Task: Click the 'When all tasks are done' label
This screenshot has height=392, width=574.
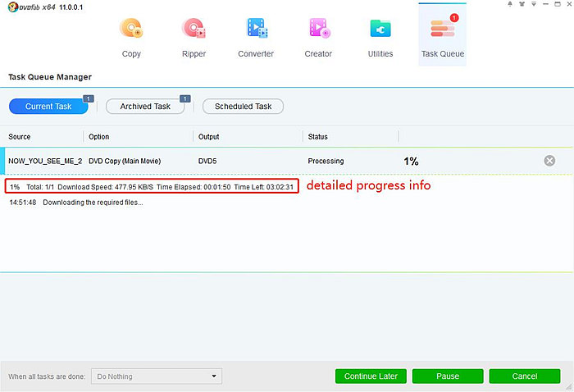Action: point(47,376)
